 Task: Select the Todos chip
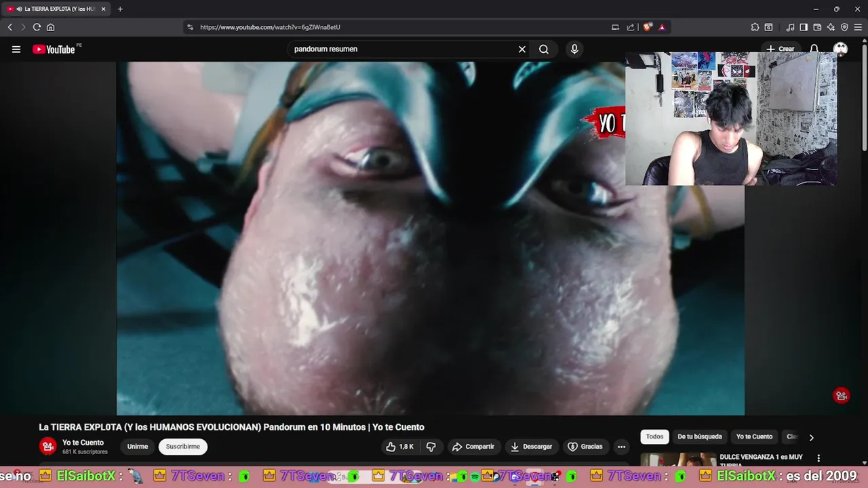click(x=654, y=436)
